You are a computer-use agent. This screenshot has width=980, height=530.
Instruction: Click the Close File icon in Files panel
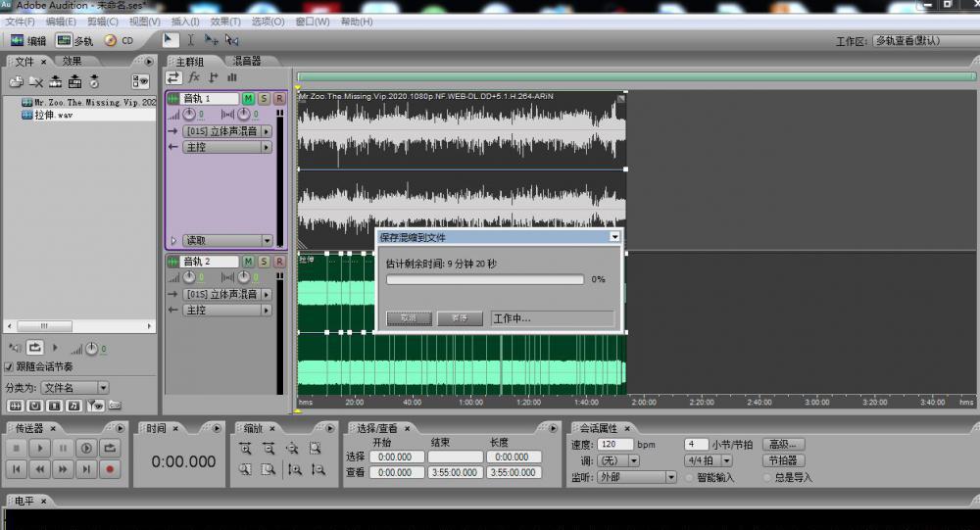pyautogui.click(x=36, y=81)
